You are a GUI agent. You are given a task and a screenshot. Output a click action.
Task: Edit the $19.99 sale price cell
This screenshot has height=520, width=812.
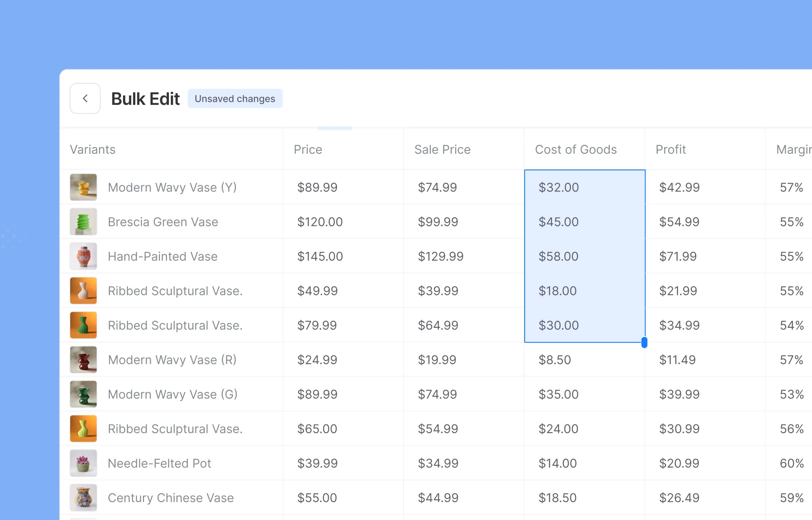pos(464,360)
